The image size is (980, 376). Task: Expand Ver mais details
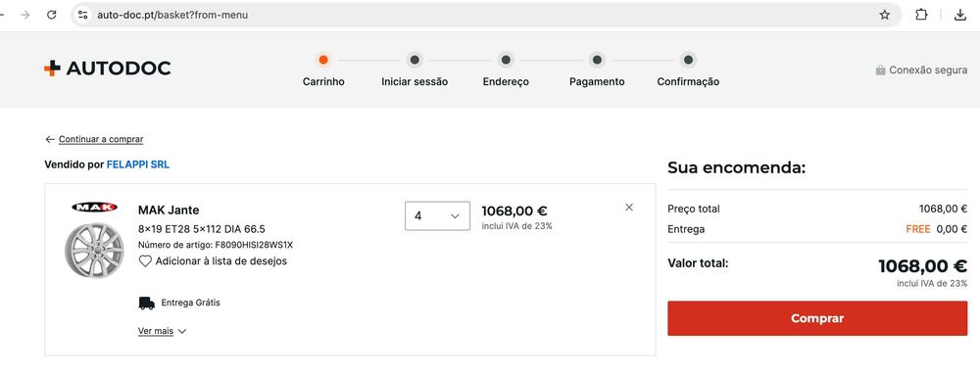coord(163,331)
